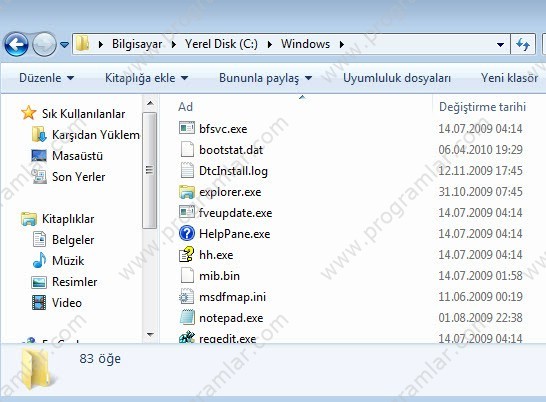
Task: Open the Kitaplığa ekle menu
Action: click(147, 78)
